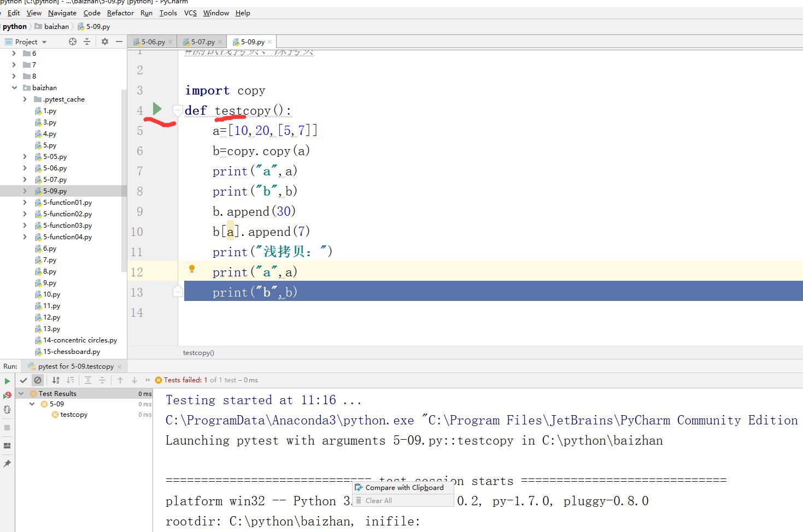Expand folder 7 in project tree
The height and width of the screenshot is (532, 803).
click(14, 64)
